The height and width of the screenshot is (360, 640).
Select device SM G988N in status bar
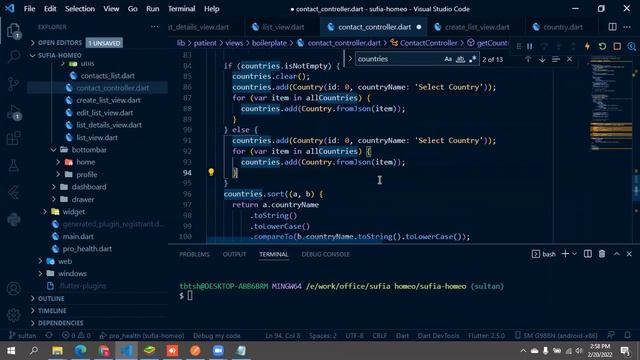(x=556, y=336)
